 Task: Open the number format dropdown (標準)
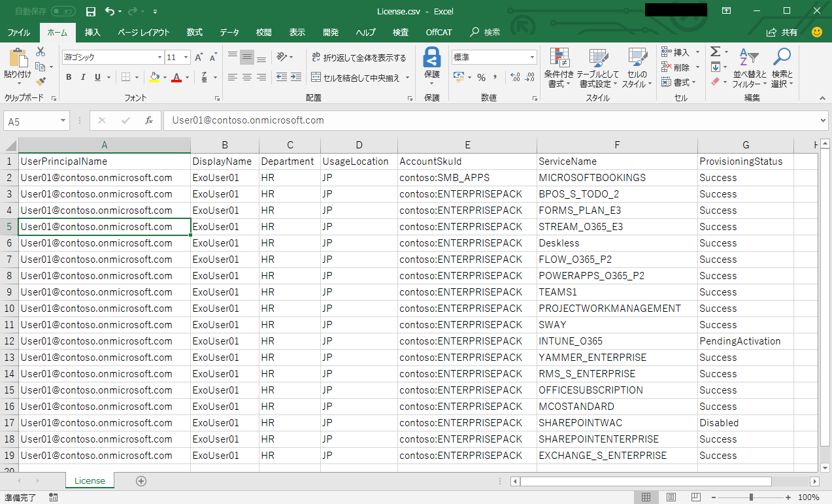(533, 58)
